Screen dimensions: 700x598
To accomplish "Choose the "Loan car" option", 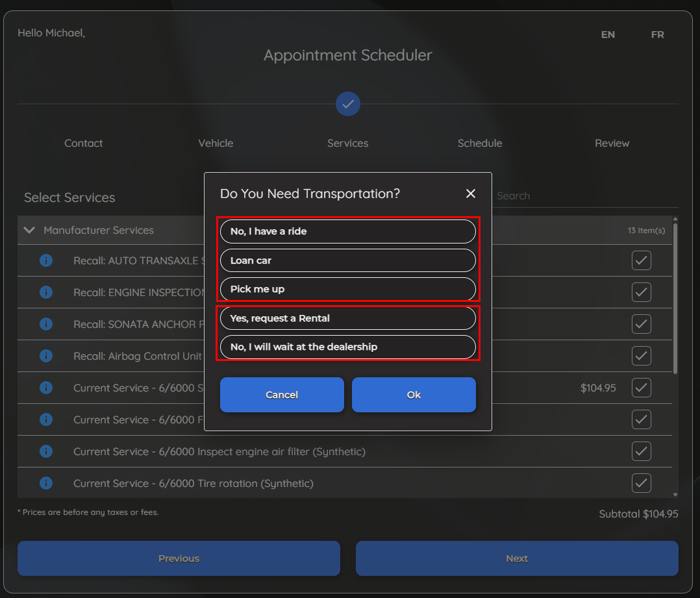I will coord(348,260).
